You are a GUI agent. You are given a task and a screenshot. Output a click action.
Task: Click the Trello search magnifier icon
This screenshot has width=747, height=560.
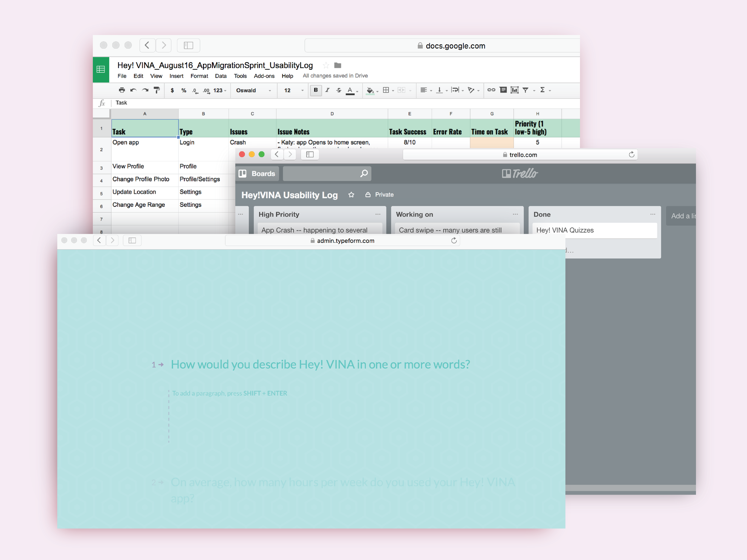(x=364, y=174)
